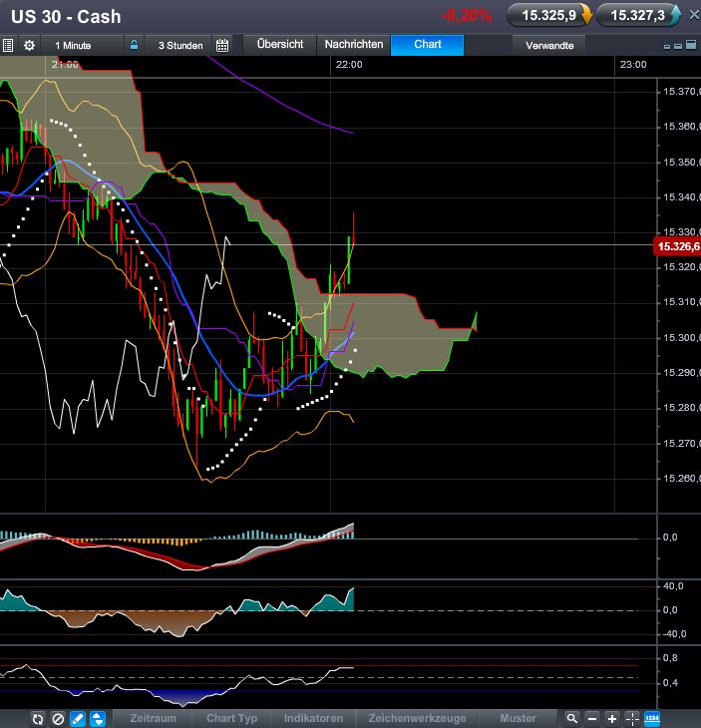Click the 22:00 time axis label
This screenshot has height=728, width=701.
click(x=349, y=65)
